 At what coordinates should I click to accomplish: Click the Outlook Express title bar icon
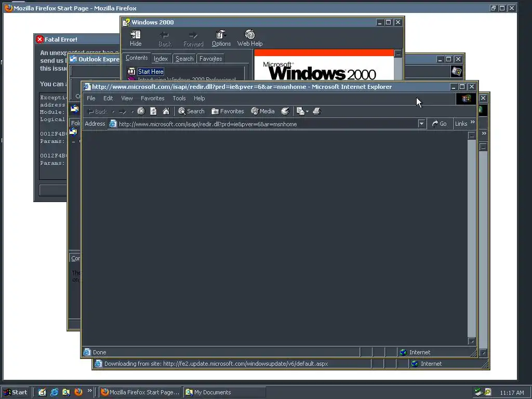pyautogui.click(x=73, y=59)
